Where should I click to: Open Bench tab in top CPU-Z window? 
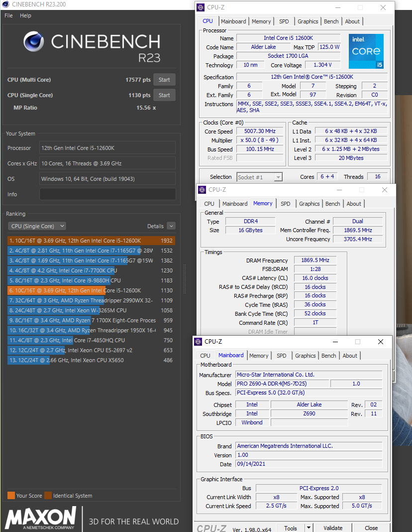tap(331, 21)
